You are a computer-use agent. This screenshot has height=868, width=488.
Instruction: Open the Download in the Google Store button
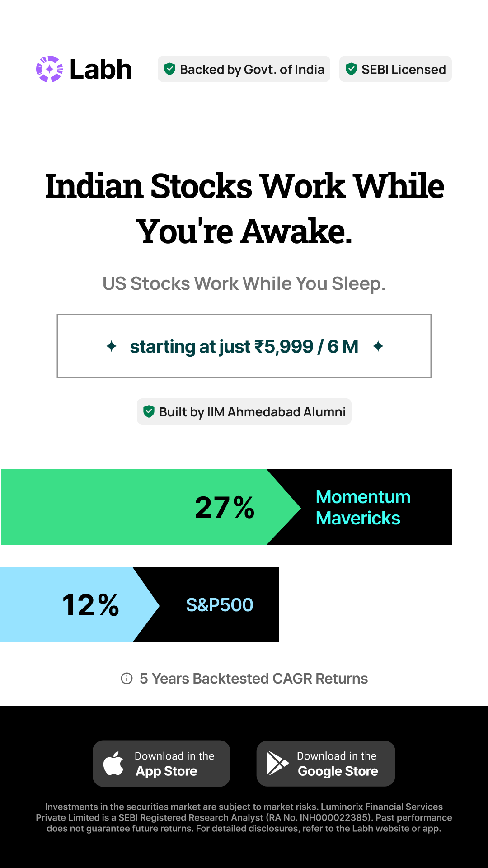(326, 764)
